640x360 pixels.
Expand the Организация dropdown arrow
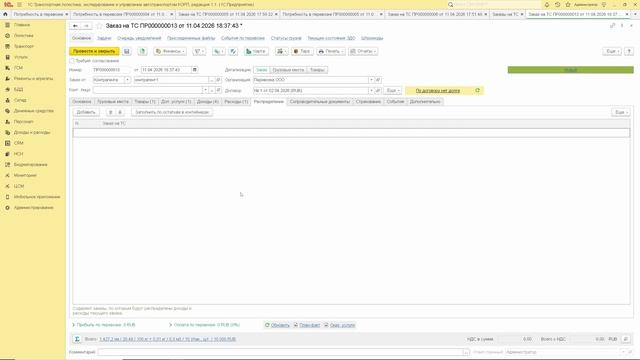point(371,80)
